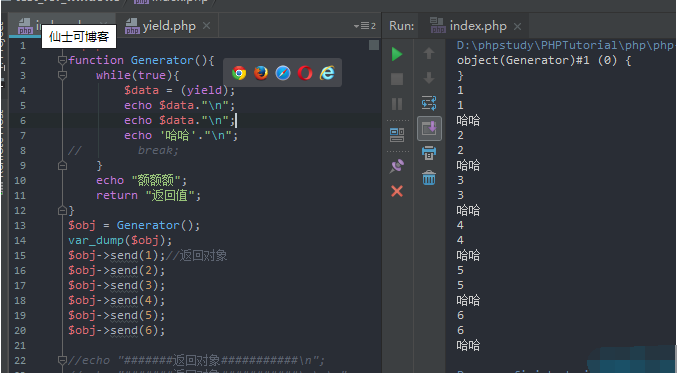Click the '$obj->send(1);' statement
Screen dimensions: 677x373
117,256
